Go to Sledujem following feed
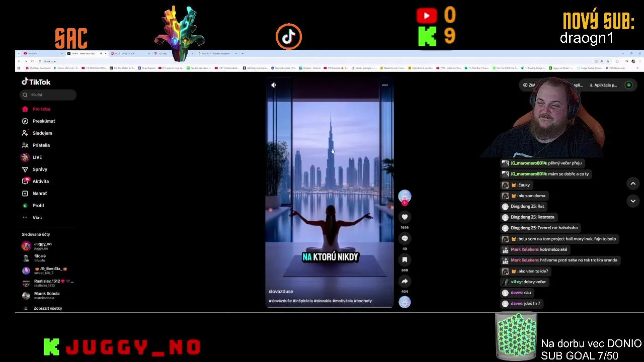Screen dimensions: 644x362 point(37,133)
